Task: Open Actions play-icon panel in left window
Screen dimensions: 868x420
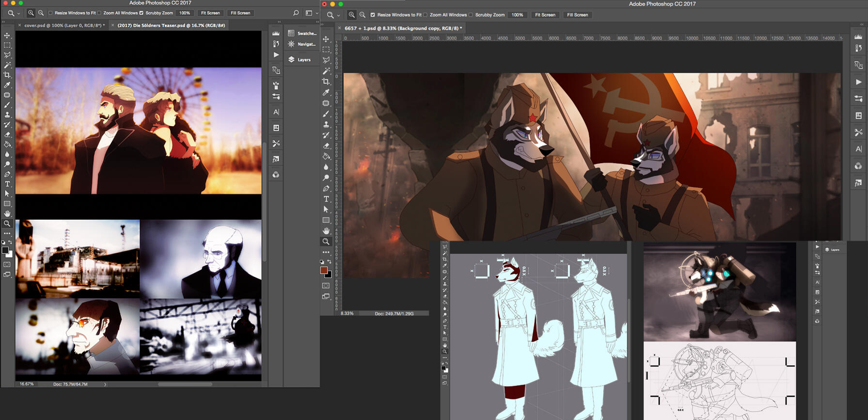Action: [x=276, y=55]
